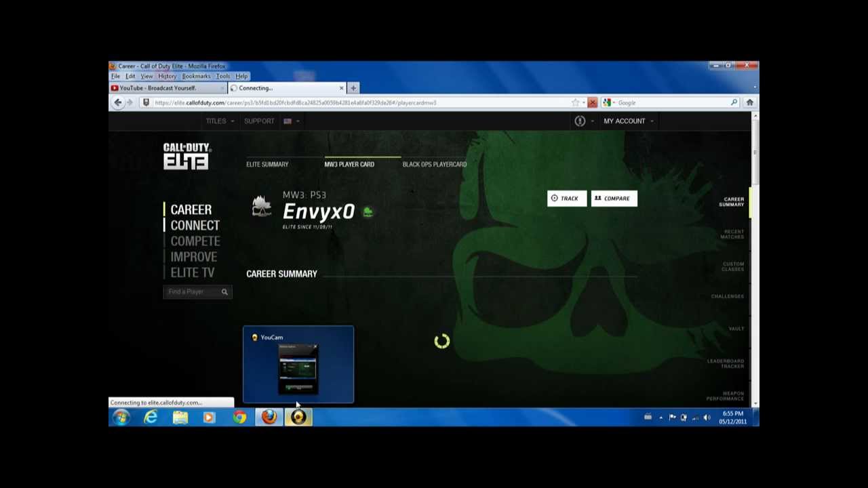Open the Bookmarks menu

click(x=196, y=76)
